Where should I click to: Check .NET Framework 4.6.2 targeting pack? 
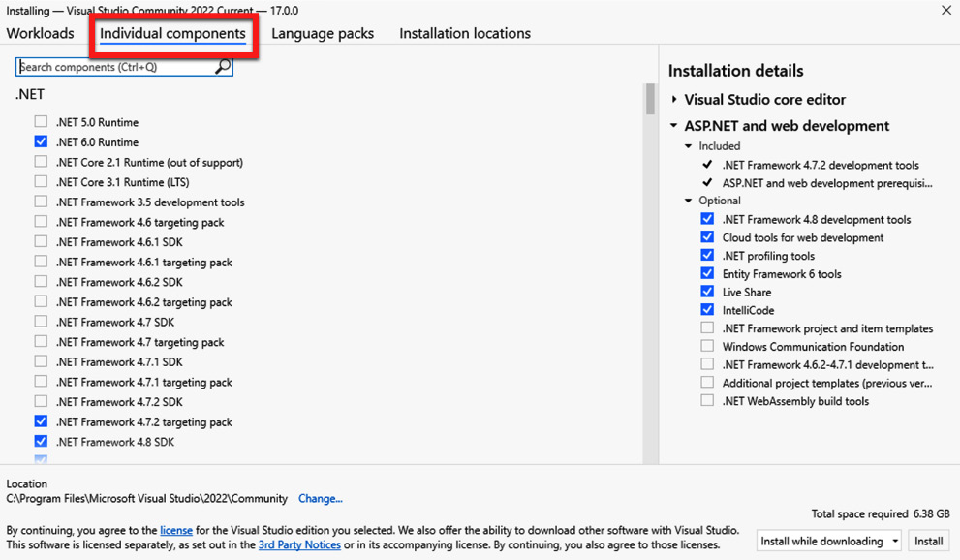click(x=41, y=301)
